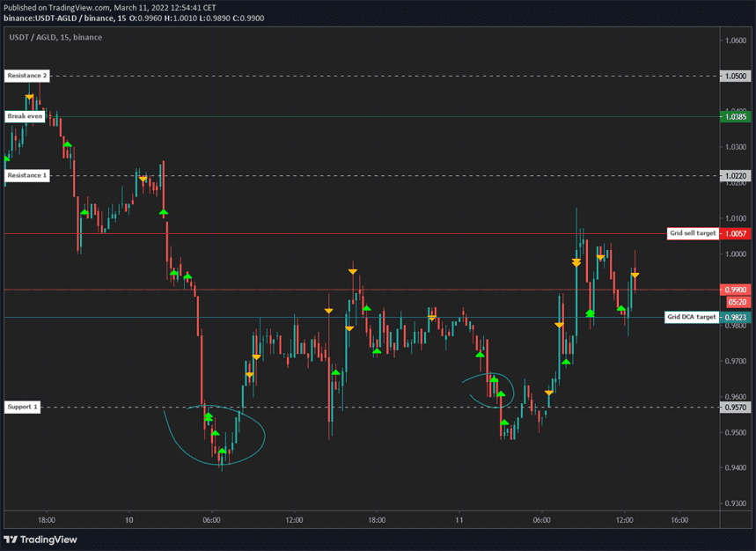Click the 16:00 time axis label
Screen dimensions: 756x551
679,520
